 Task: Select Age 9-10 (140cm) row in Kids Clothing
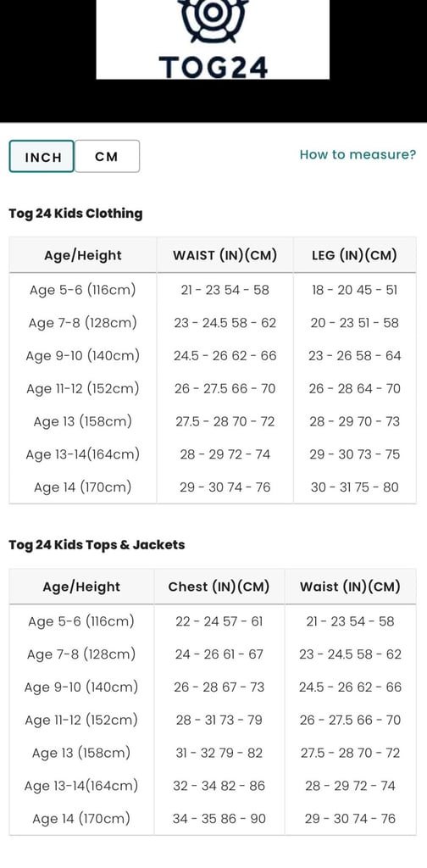pyautogui.click(x=213, y=355)
